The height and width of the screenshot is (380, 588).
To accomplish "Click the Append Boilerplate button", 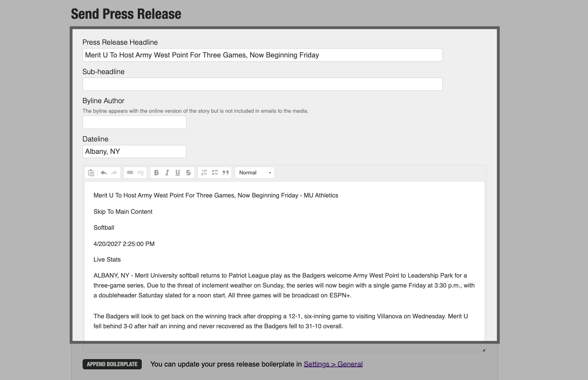I will pyautogui.click(x=112, y=364).
